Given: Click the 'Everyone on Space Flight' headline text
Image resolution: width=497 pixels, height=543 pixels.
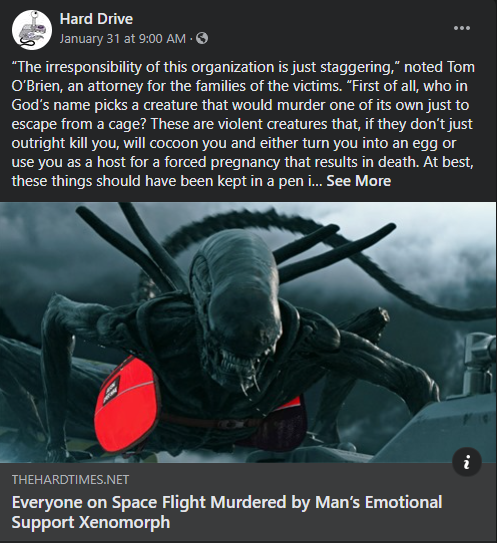Looking at the screenshot, I should pos(110,502).
